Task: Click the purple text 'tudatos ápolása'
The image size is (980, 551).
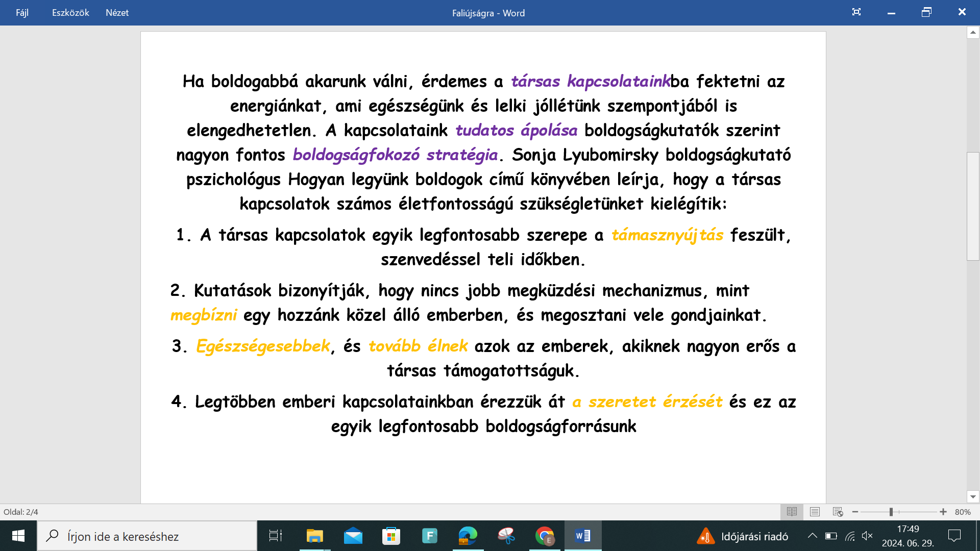Action: 517,130
